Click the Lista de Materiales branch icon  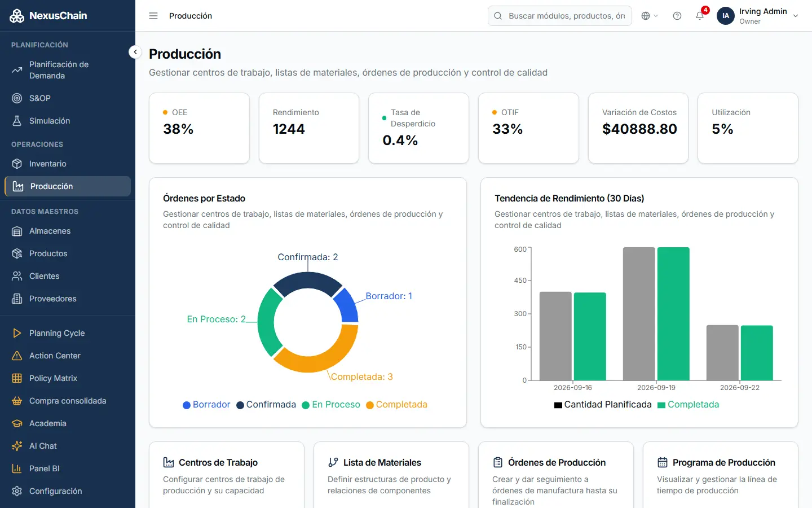(x=333, y=462)
